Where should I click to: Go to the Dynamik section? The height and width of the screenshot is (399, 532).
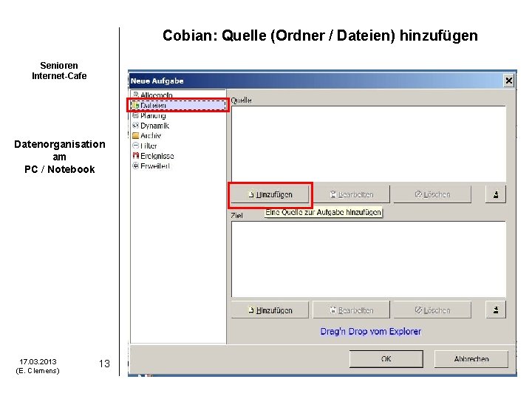[x=151, y=126]
